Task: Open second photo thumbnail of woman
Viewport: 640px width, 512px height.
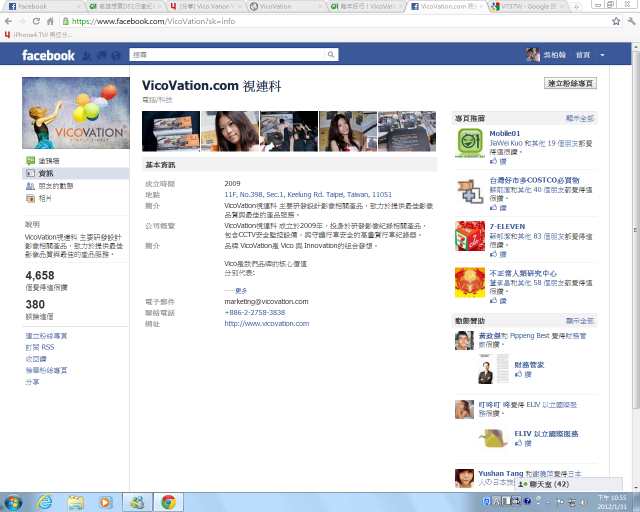Action: (230, 131)
